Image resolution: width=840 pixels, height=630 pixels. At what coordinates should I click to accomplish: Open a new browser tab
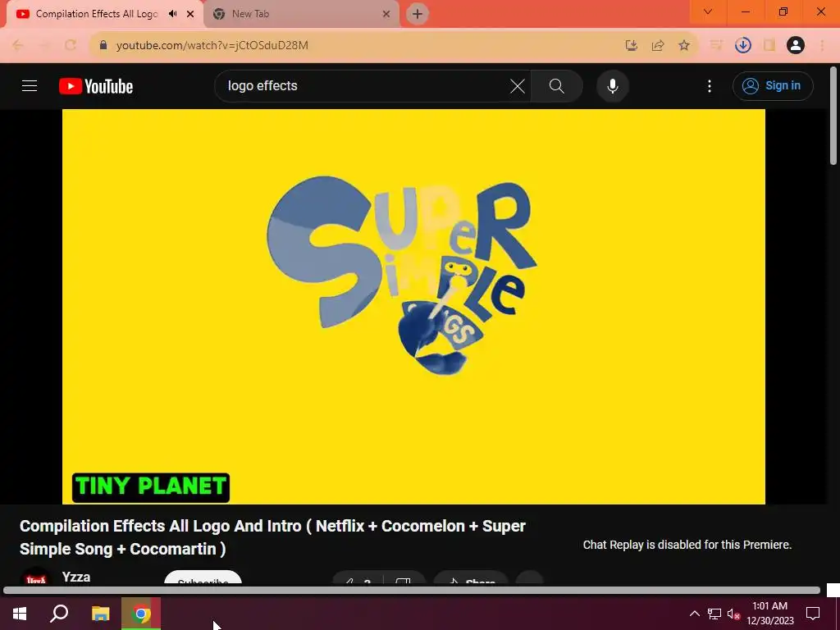pyautogui.click(x=418, y=14)
